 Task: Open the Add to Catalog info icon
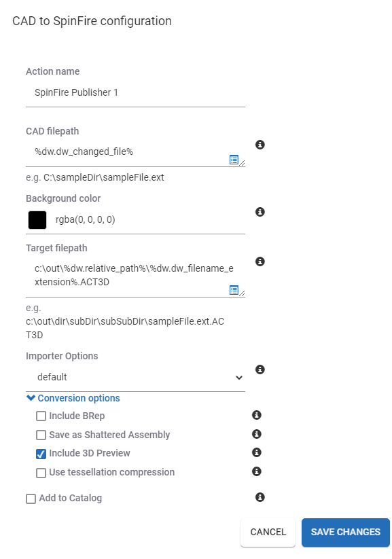click(x=260, y=497)
